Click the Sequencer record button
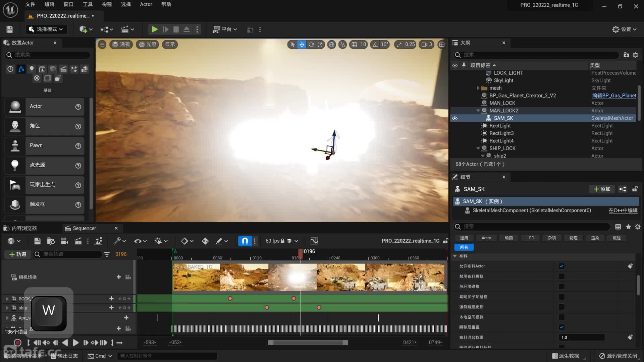The image size is (644, 362). click(17, 343)
